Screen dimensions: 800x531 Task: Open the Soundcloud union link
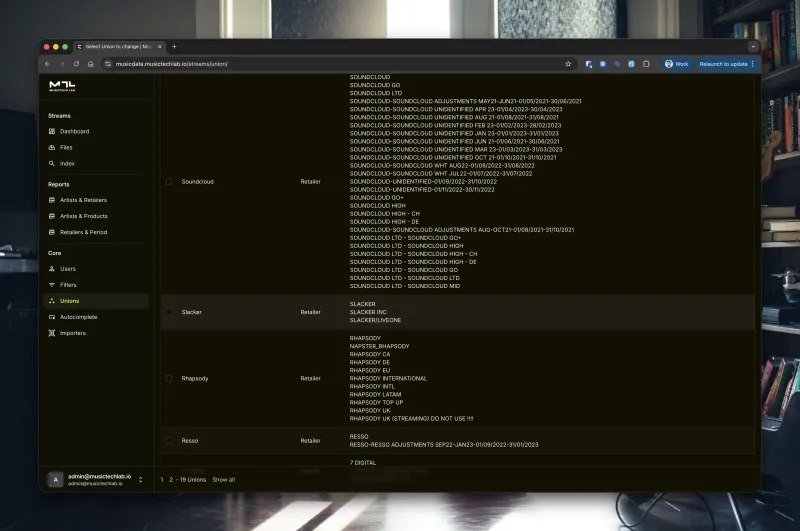tap(197, 182)
